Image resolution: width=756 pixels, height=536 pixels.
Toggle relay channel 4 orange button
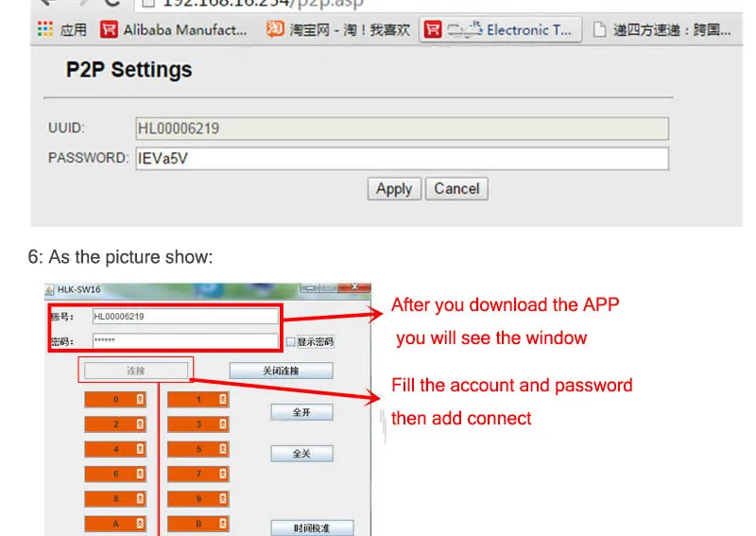[115, 449]
